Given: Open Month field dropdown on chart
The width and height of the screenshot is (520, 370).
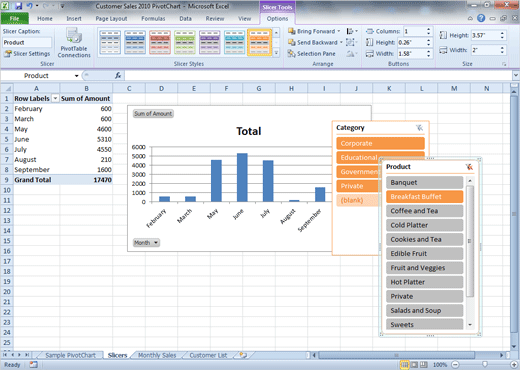Looking at the screenshot, I should pos(146,243).
